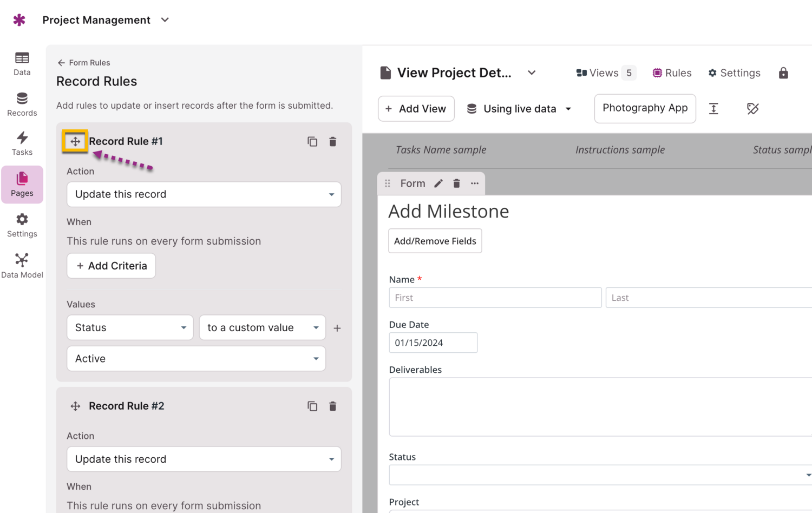Click the pencil edit icon beside Form
The width and height of the screenshot is (812, 513).
438,183
